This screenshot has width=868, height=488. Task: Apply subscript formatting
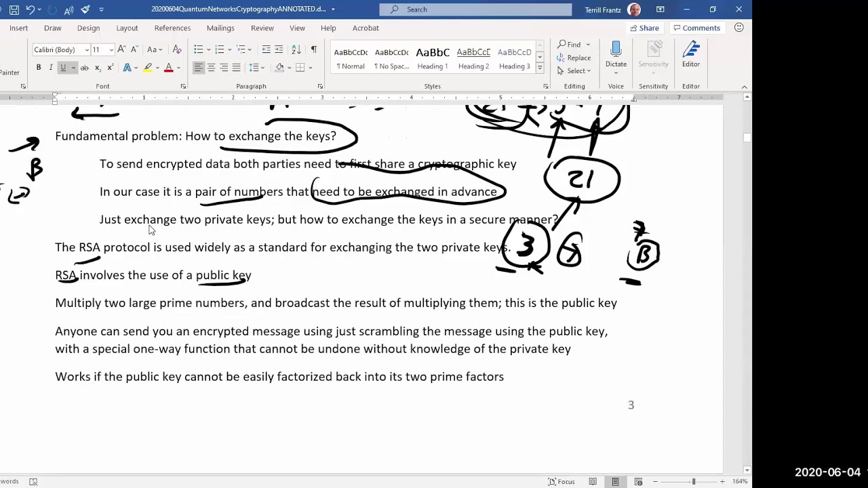pos(98,68)
